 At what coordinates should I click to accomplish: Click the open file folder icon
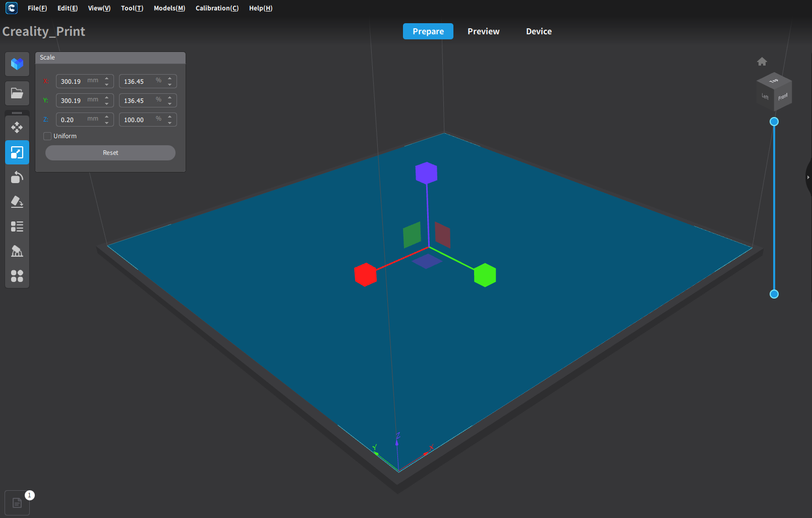point(17,93)
